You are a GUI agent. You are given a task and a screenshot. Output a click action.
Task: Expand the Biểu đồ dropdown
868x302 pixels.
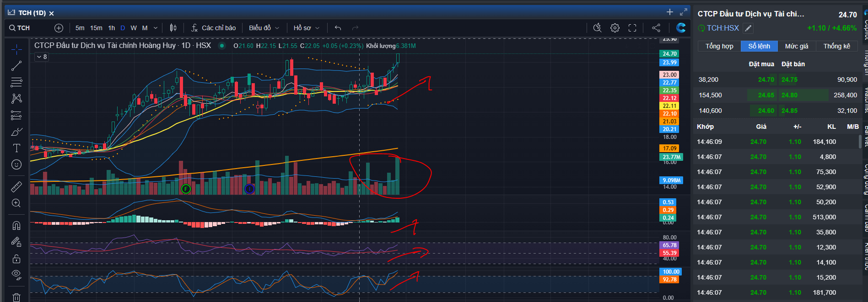tap(264, 28)
